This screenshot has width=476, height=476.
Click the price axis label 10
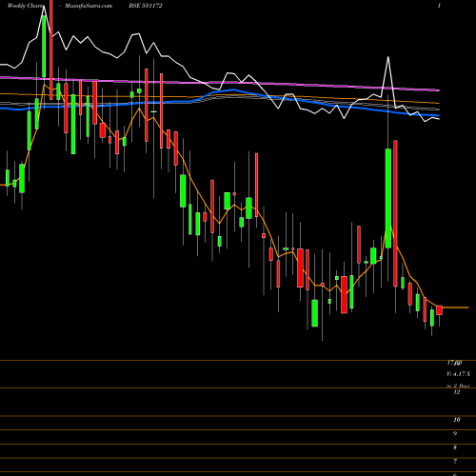[x=457, y=420]
